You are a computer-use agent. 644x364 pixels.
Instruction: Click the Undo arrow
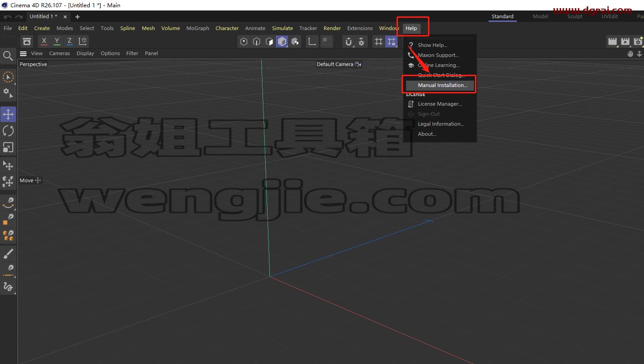(x=7, y=17)
